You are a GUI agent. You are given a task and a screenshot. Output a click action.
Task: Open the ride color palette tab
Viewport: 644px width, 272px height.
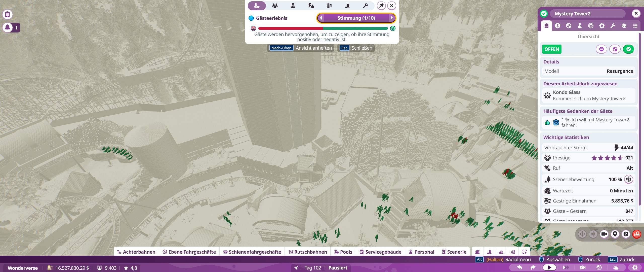click(624, 26)
